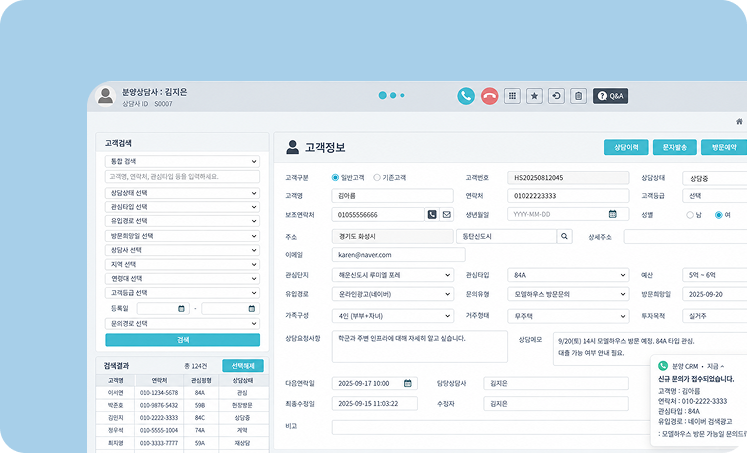Select the 여 gender radio button
This screenshot has width=747, height=453.
tap(718, 215)
